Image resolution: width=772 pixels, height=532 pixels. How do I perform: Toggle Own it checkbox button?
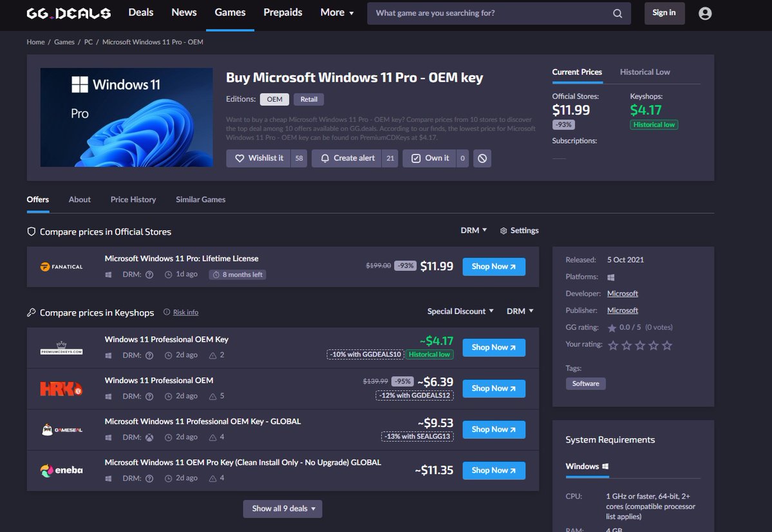tap(430, 158)
